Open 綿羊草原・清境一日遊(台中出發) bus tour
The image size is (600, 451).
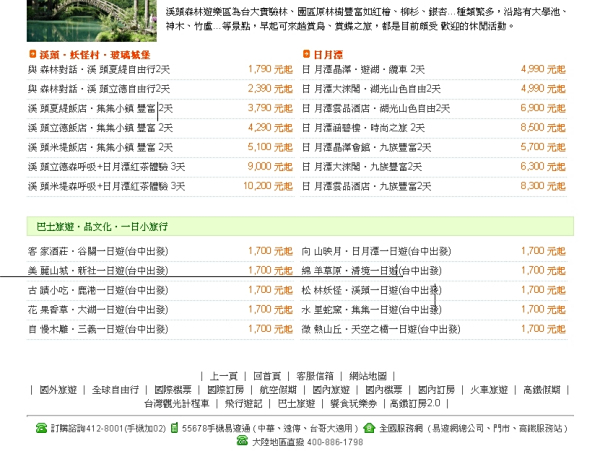(x=372, y=271)
